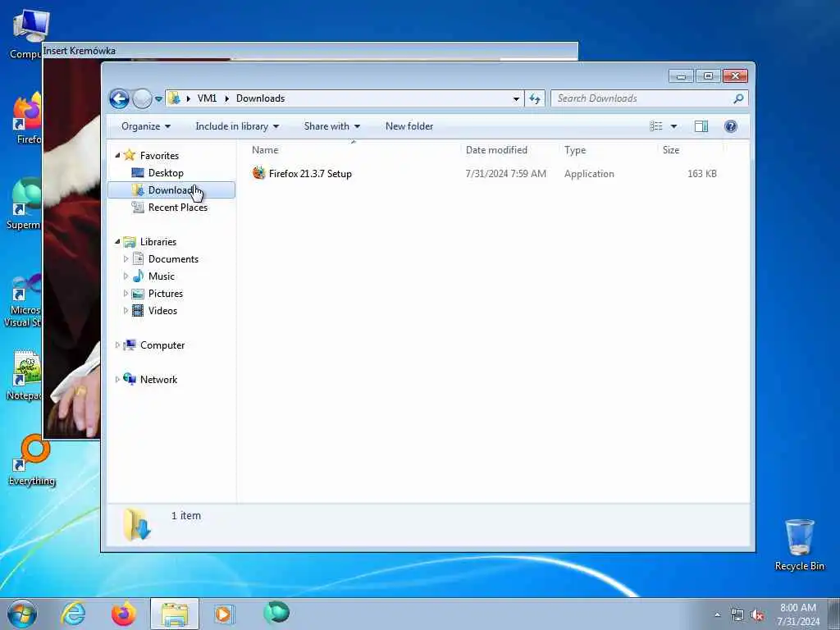Viewport: 840px width, 630px height.
Task: Click the muted volume tray icon
Action: tap(757, 615)
